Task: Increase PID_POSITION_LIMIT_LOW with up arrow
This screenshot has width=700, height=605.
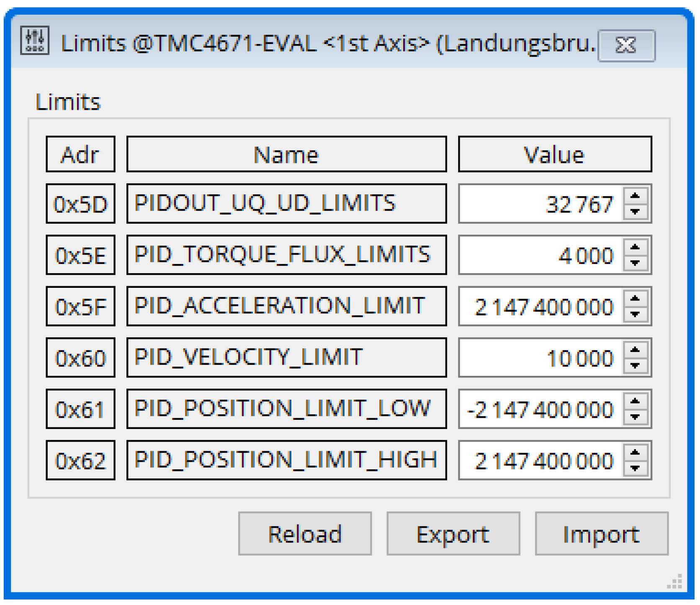Action: (x=635, y=401)
